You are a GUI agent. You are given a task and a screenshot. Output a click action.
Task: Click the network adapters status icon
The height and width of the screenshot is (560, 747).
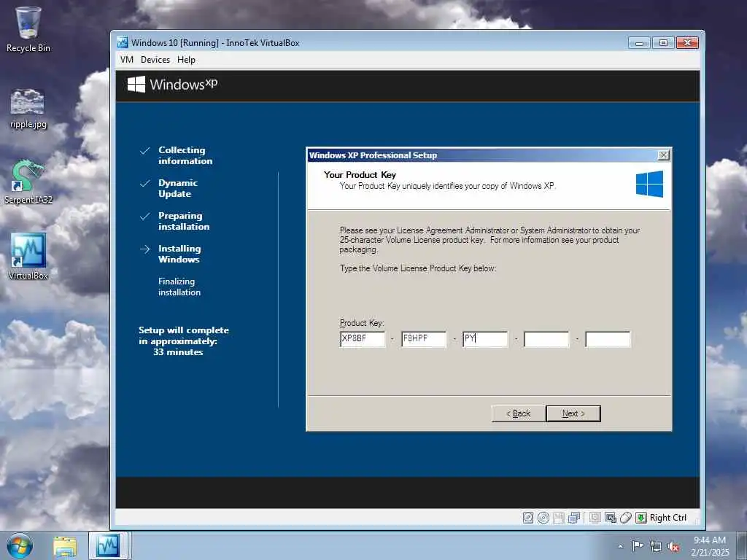574,517
